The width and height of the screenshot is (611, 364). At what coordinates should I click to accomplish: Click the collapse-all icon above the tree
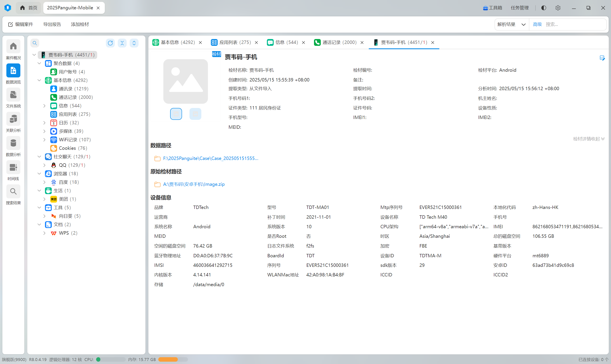122,43
